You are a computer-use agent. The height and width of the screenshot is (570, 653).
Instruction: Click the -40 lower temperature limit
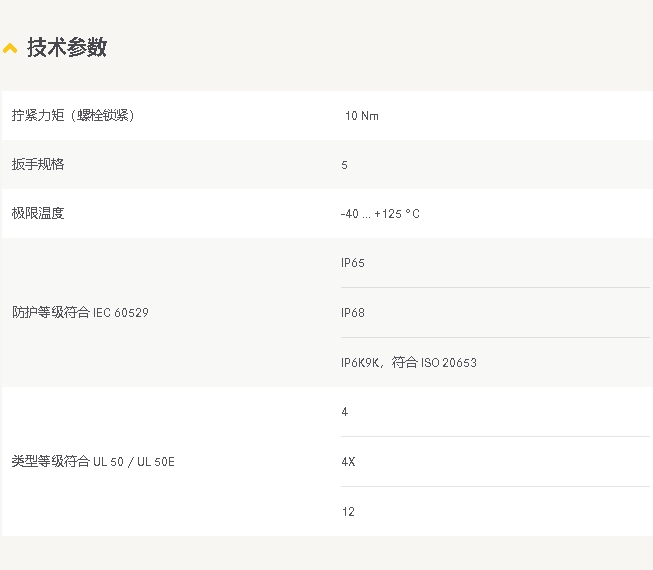(350, 214)
